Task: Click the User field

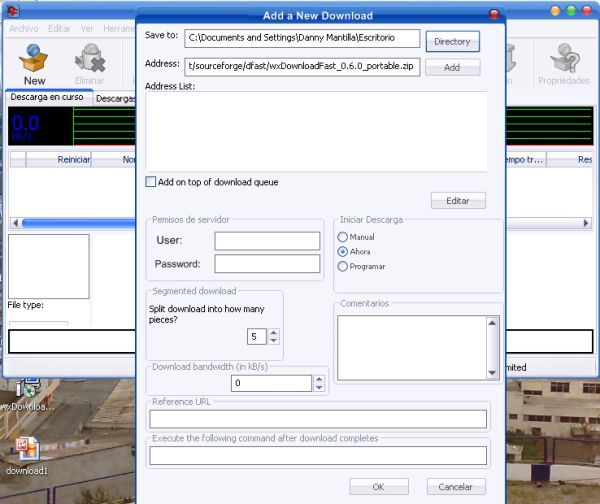Action: coord(267,241)
